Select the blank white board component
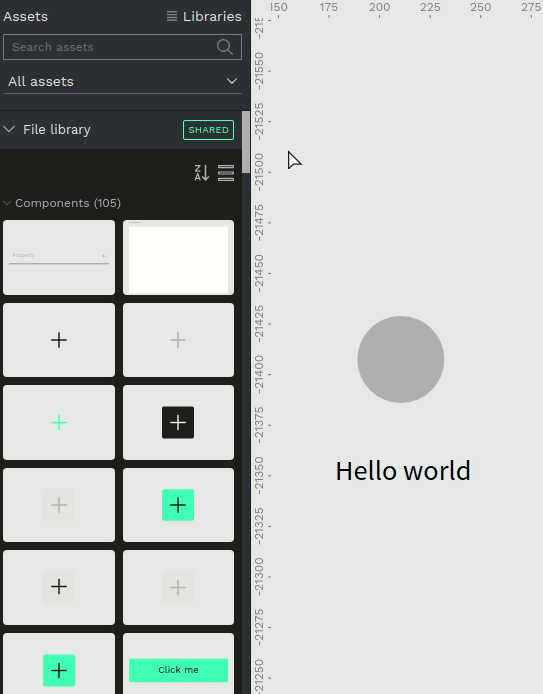Screen dimensions: 543x694 pos(178,258)
